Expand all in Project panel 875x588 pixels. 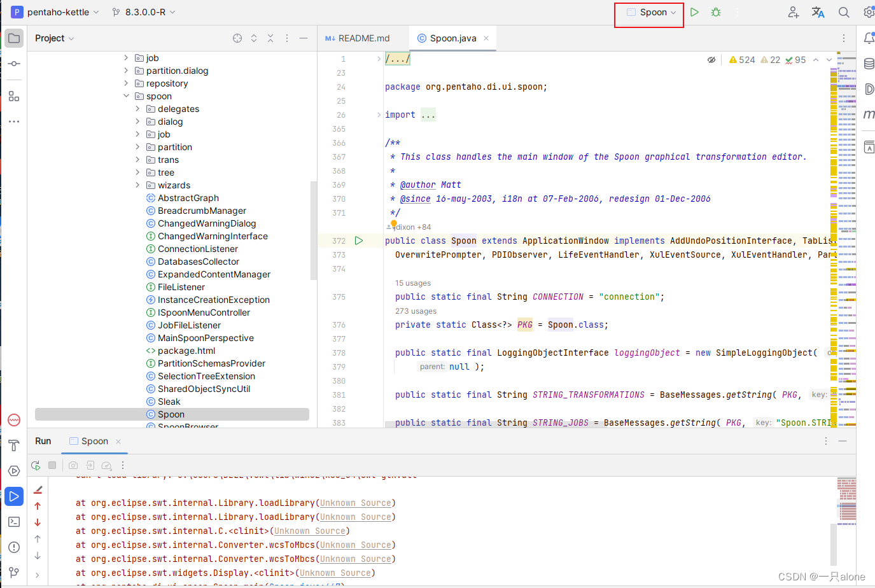coord(254,38)
